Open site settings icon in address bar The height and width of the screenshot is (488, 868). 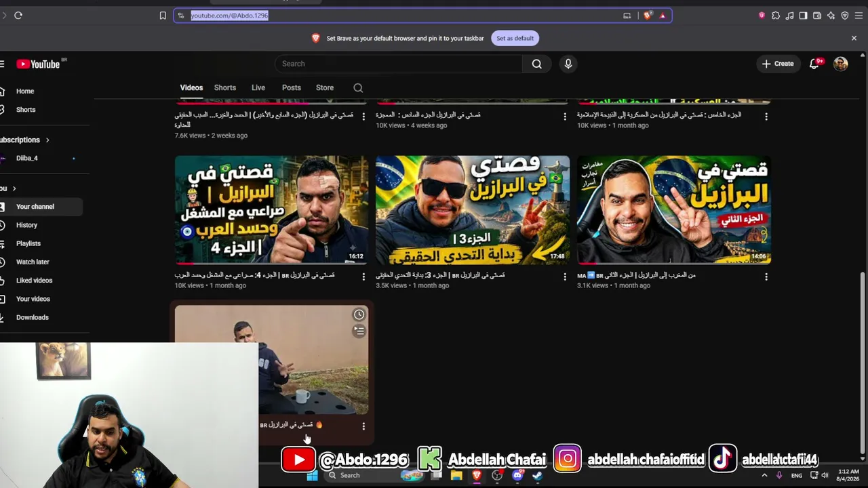tap(181, 16)
